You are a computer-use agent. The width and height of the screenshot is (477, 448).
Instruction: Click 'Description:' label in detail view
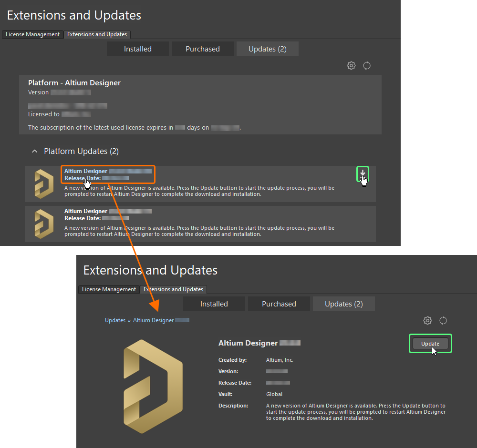pos(233,406)
